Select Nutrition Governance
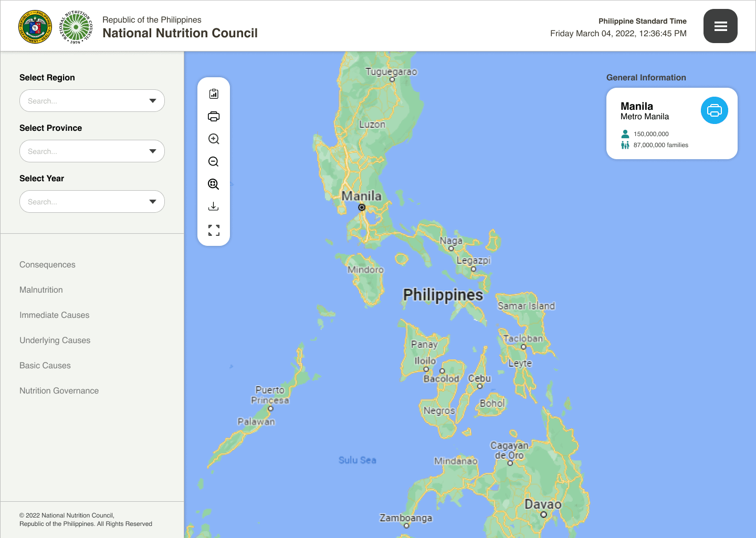Screen dimensions: 756x538 tap(59, 391)
